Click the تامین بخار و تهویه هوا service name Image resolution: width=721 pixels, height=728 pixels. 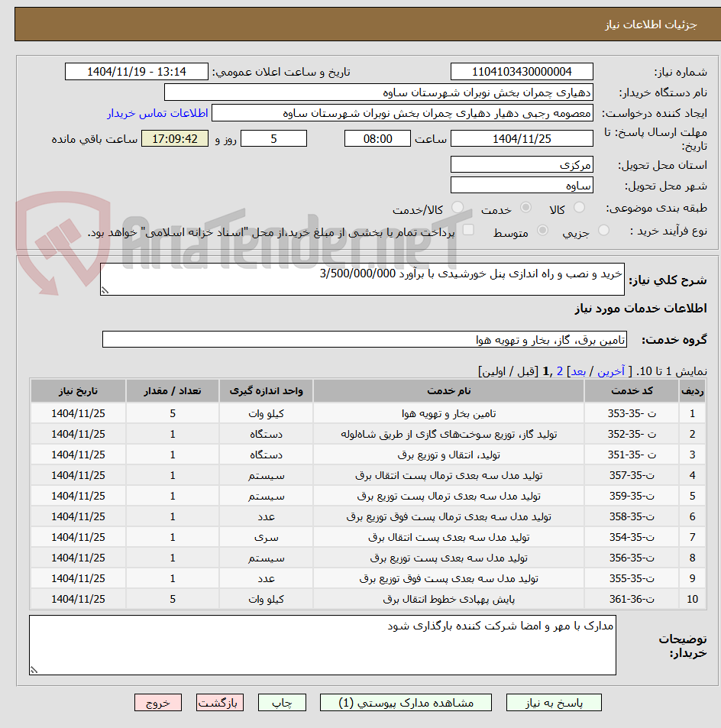[448, 413]
